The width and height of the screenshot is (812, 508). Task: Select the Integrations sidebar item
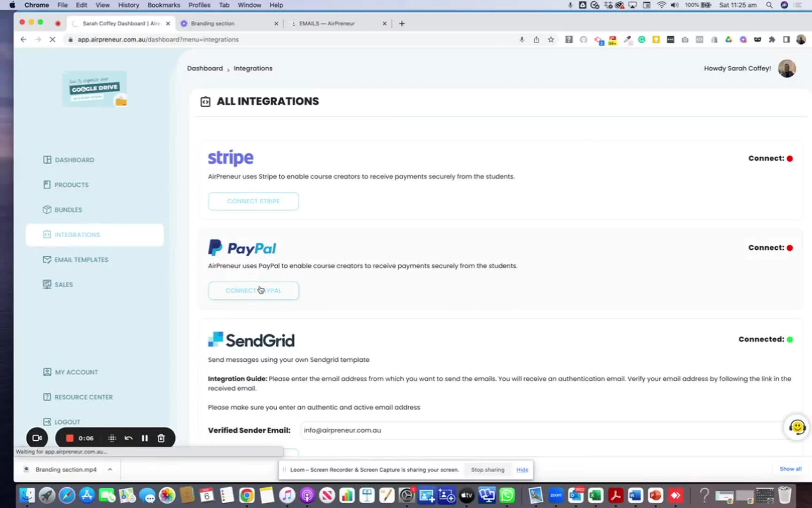point(94,235)
